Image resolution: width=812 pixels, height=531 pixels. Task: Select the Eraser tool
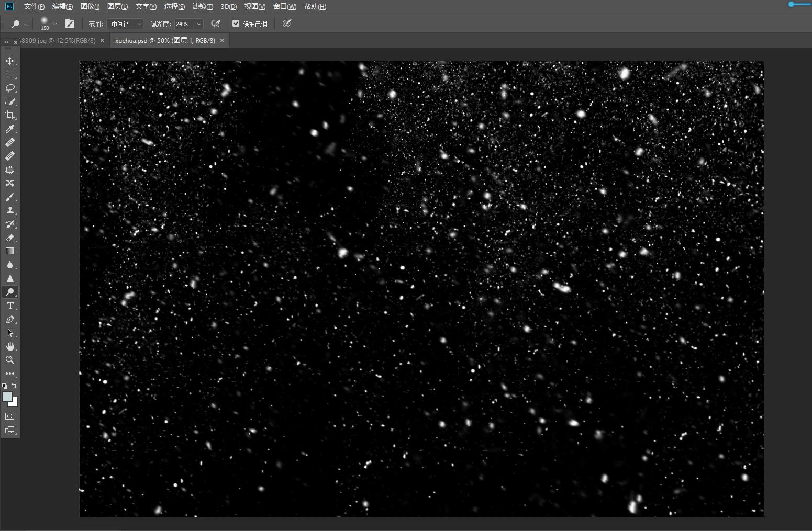pos(10,238)
